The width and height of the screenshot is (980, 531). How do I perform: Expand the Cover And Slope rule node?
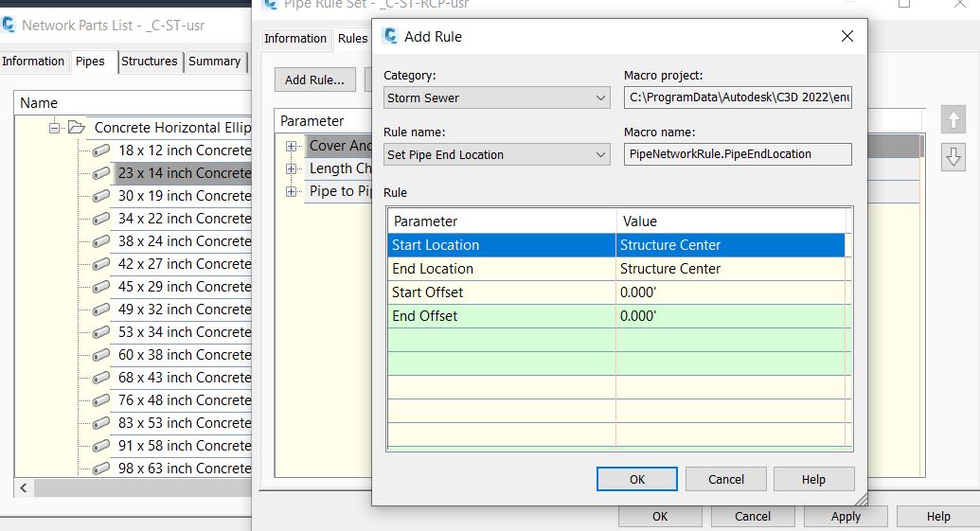(x=292, y=146)
